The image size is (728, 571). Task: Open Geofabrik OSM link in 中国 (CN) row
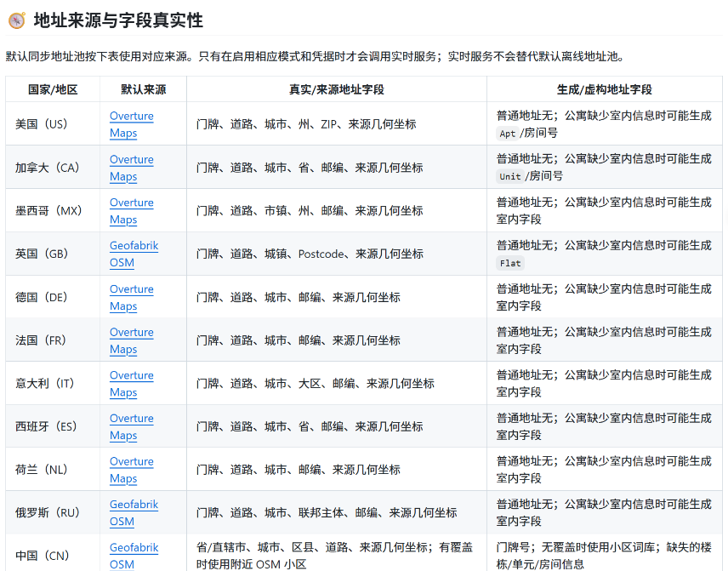[134, 556]
